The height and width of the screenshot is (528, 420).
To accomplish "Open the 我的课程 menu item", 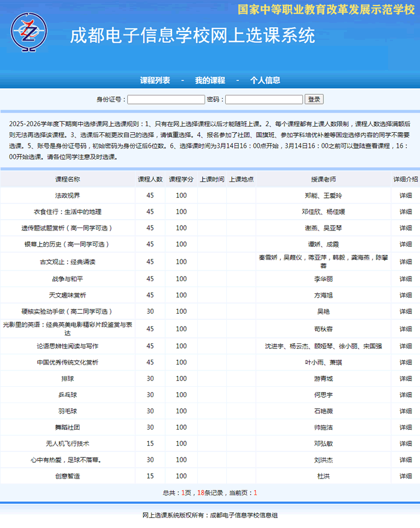I will tap(209, 80).
